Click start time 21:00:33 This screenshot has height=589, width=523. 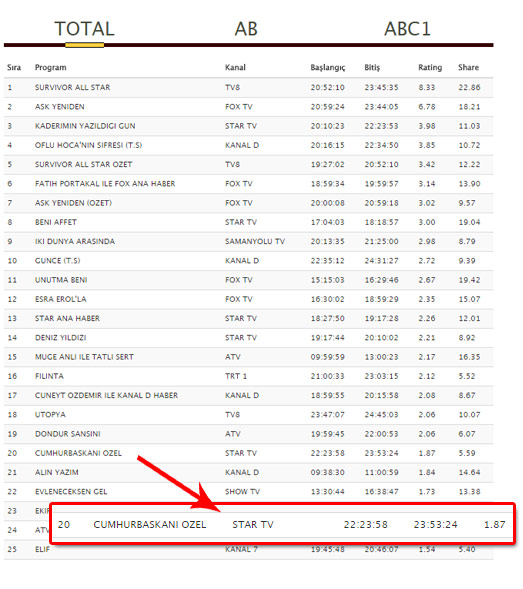coord(327,376)
